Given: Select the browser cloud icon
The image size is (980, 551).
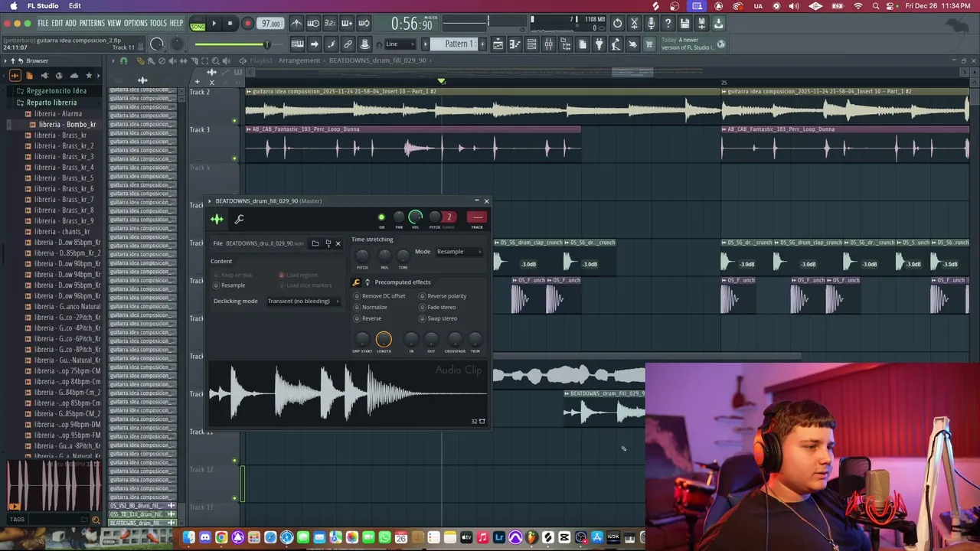Looking at the screenshot, I should pos(74,76).
